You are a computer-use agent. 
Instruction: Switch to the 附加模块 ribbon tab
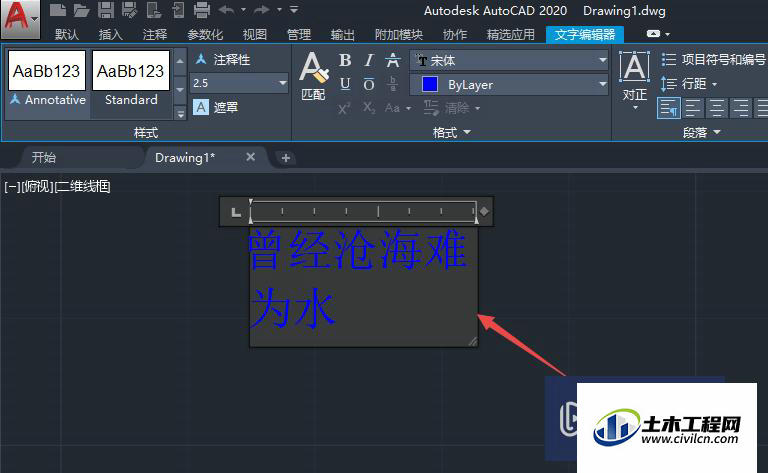tap(399, 35)
